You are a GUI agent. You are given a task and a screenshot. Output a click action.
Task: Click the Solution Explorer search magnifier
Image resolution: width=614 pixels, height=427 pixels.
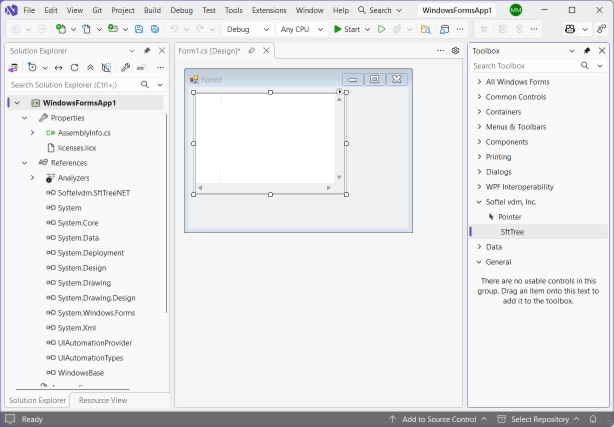click(145, 85)
